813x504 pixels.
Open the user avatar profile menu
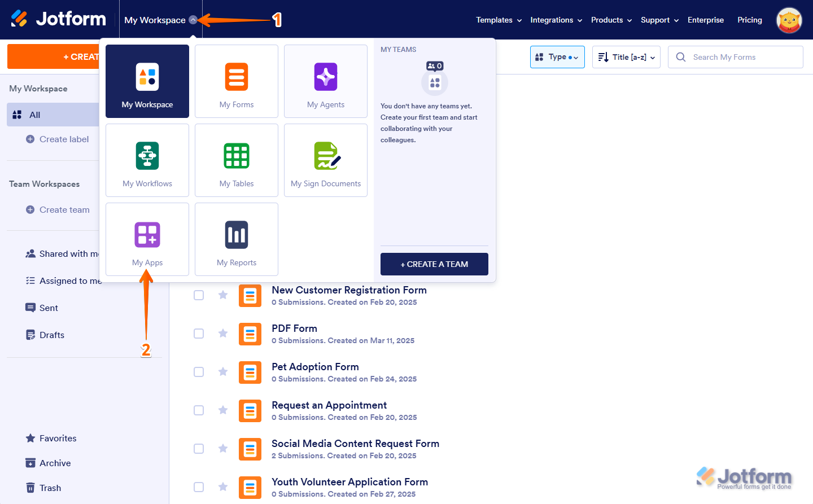click(x=789, y=20)
